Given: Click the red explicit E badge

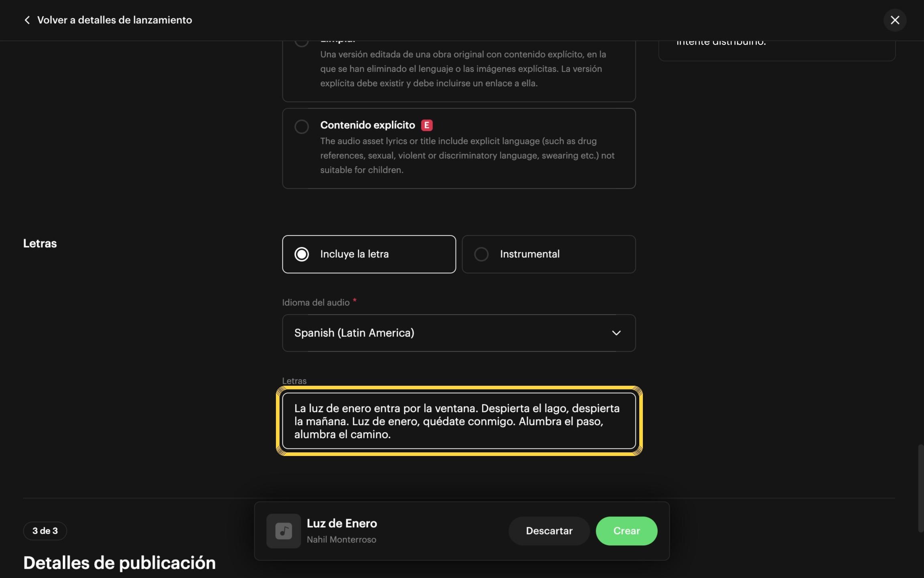Looking at the screenshot, I should click(427, 125).
